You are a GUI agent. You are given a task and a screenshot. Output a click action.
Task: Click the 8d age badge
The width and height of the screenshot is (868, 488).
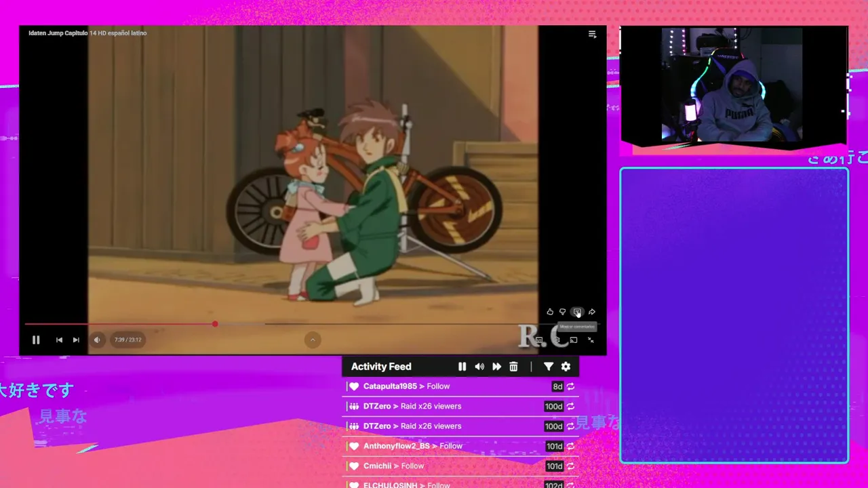(x=557, y=386)
